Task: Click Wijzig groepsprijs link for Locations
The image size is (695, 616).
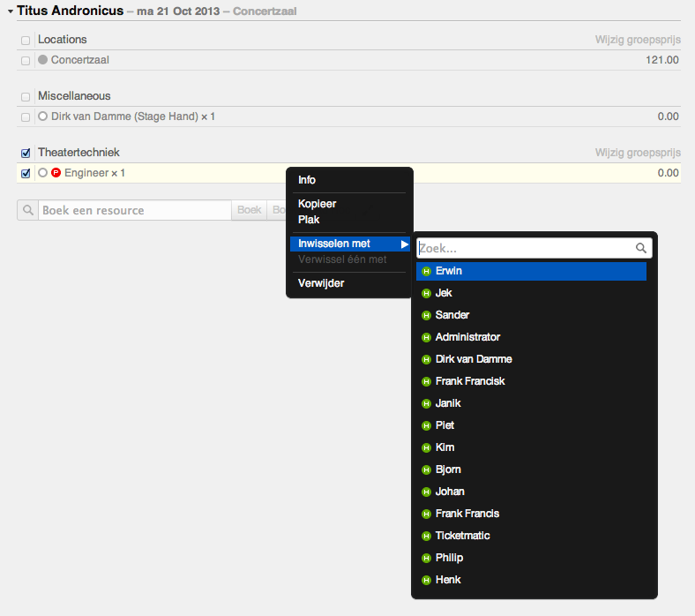Action: pyautogui.click(x=638, y=40)
